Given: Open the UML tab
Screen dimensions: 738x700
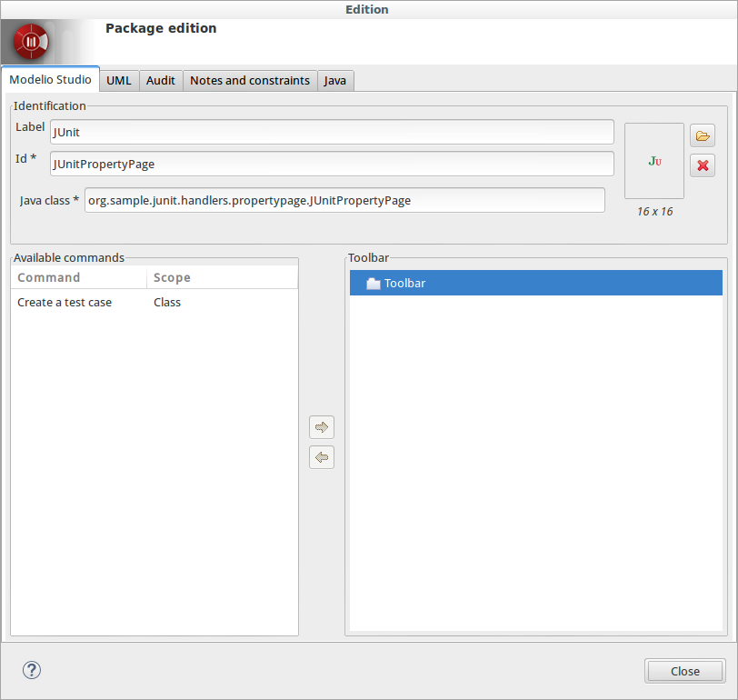Looking at the screenshot, I should [x=118, y=81].
